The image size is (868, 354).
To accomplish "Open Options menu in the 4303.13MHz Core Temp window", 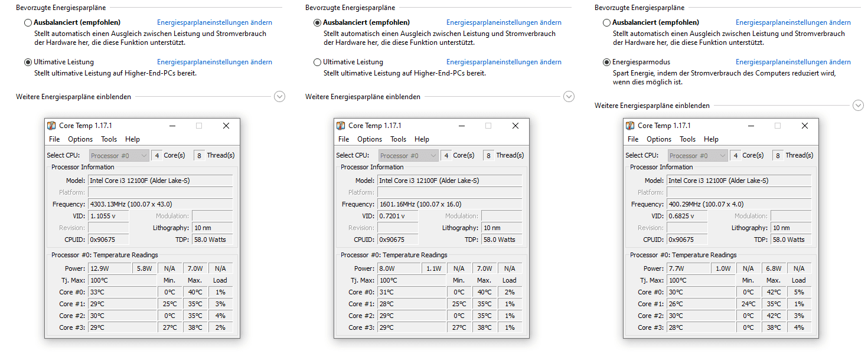I will click(80, 139).
